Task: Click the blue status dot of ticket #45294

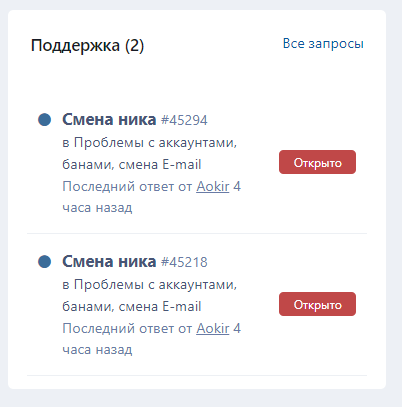Action: (45, 119)
